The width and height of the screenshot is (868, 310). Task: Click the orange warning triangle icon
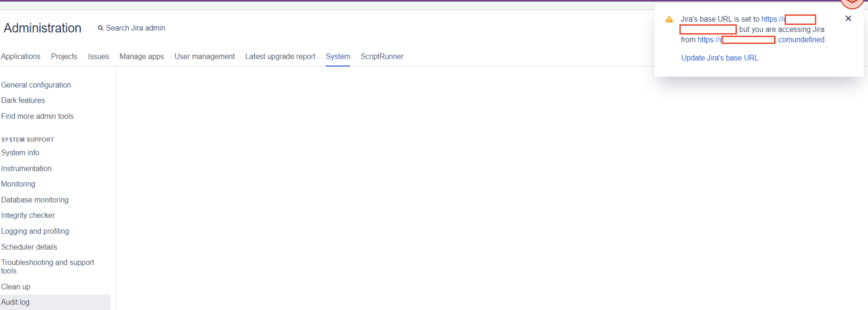pos(669,20)
